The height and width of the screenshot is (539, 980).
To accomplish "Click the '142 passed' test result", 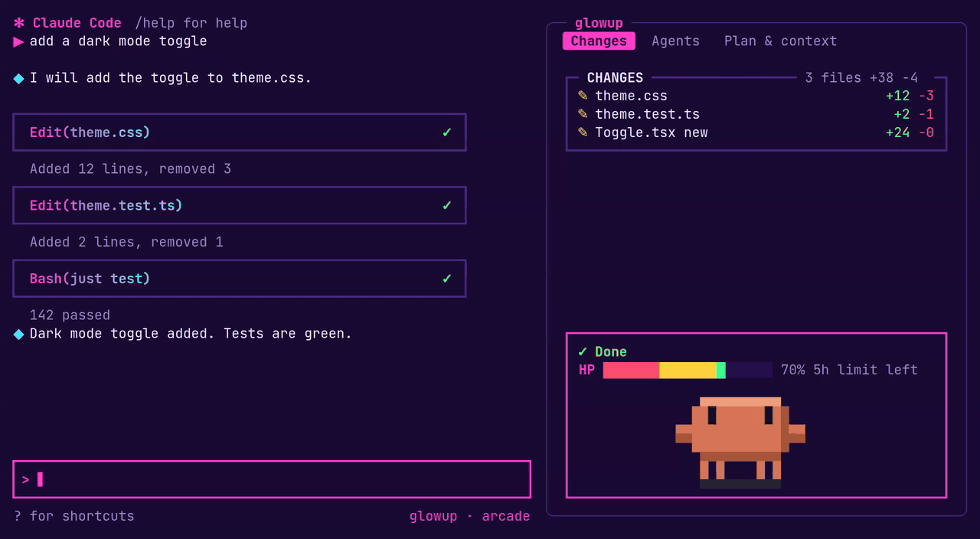I will pyautogui.click(x=70, y=315).
